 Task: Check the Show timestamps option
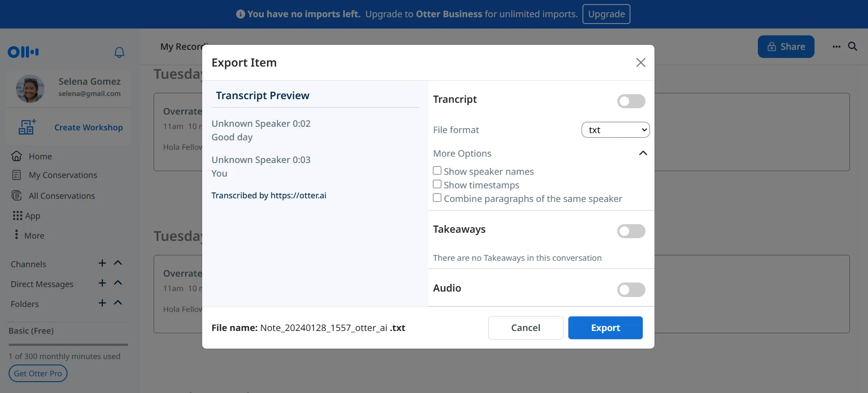pos(437,184)
